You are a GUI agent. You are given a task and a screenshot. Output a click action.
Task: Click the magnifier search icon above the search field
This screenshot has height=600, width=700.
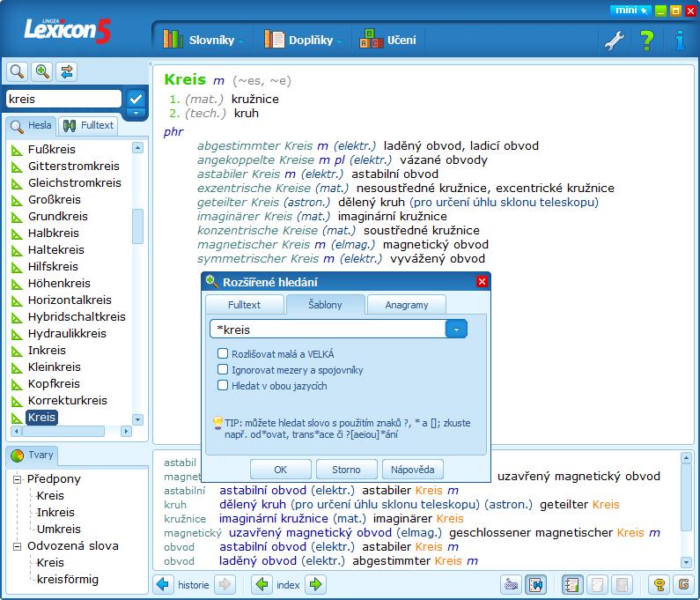pyautogui.click(x=17, y=71)
